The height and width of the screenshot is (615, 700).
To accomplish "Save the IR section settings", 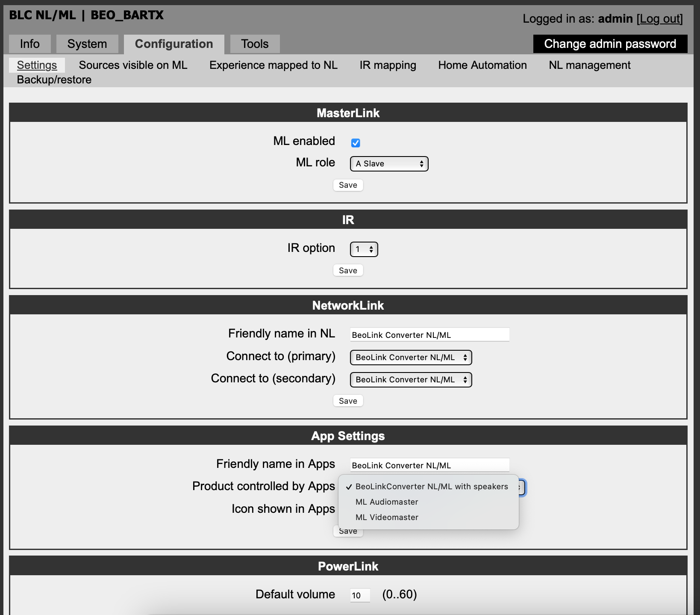I will [348, 270].
